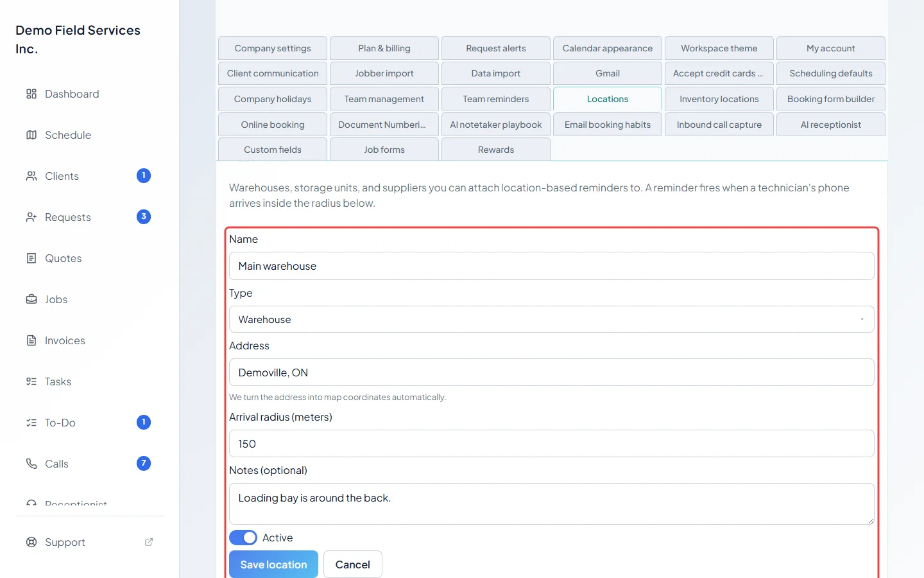Image resolution: width=924 pixels, height=578 pixels.
Task: Open the Gmail settings tab
Action: (608, 73)
